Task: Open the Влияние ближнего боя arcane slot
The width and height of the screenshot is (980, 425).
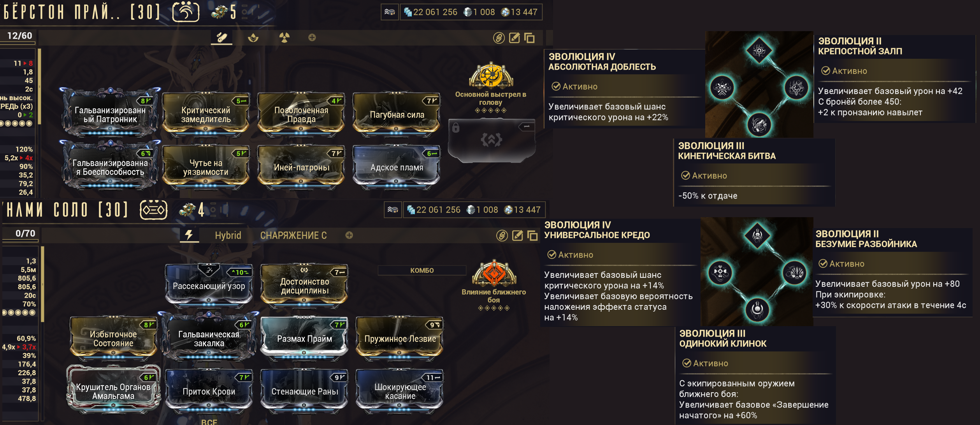Action: [x=494, y=274]
